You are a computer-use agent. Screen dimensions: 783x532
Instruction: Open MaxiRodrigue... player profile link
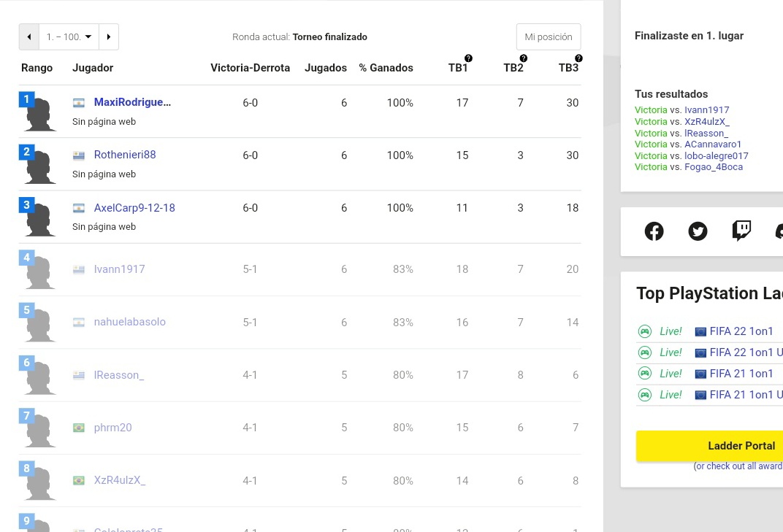tap(132, 102)
